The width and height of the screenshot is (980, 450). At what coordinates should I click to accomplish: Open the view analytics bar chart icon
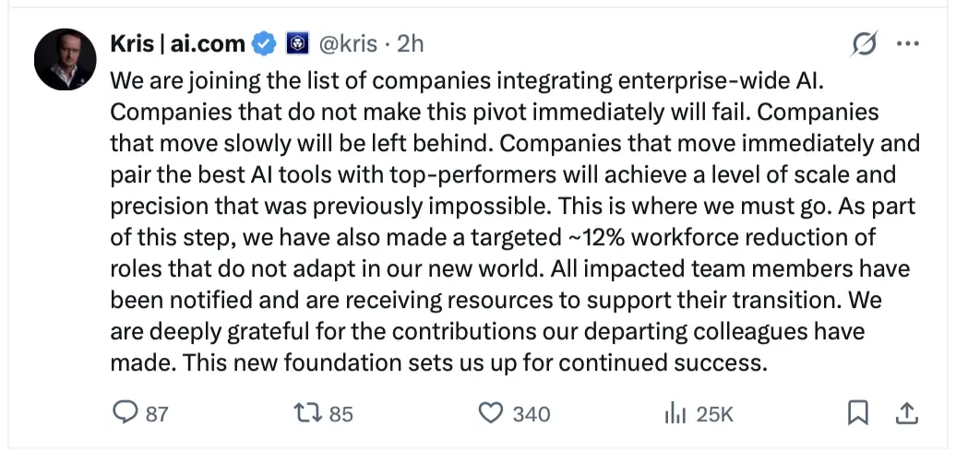[675, 413]
